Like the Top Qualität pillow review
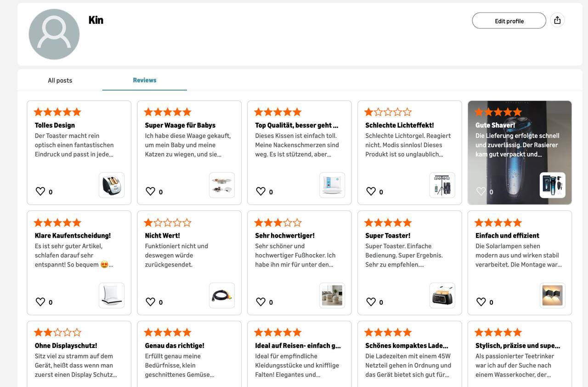The height and width of the screenshot is (387, 588). (x=260, y=192)
